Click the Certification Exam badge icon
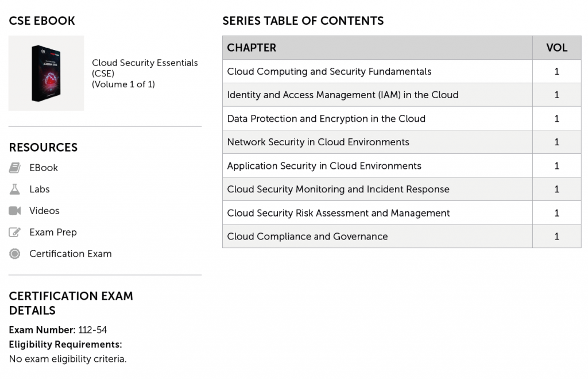This screenshot has width=588, height=379. tap(15, 254)
